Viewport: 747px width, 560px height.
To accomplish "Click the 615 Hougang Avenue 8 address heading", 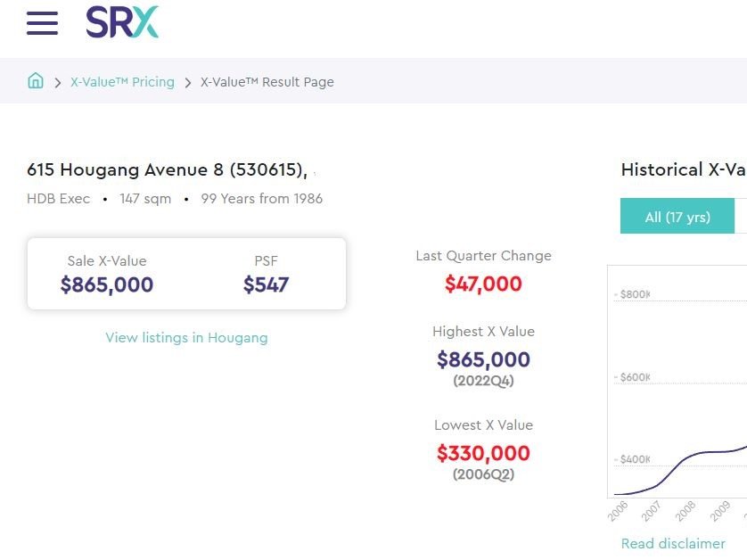I will (x=167, y=169).
